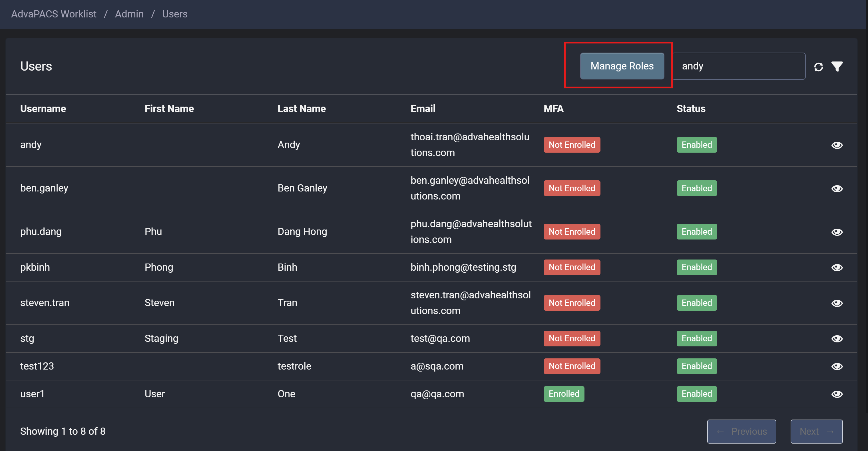Select username cell pkbinh
Screen dimensions: 868x451
pos(35,267)
